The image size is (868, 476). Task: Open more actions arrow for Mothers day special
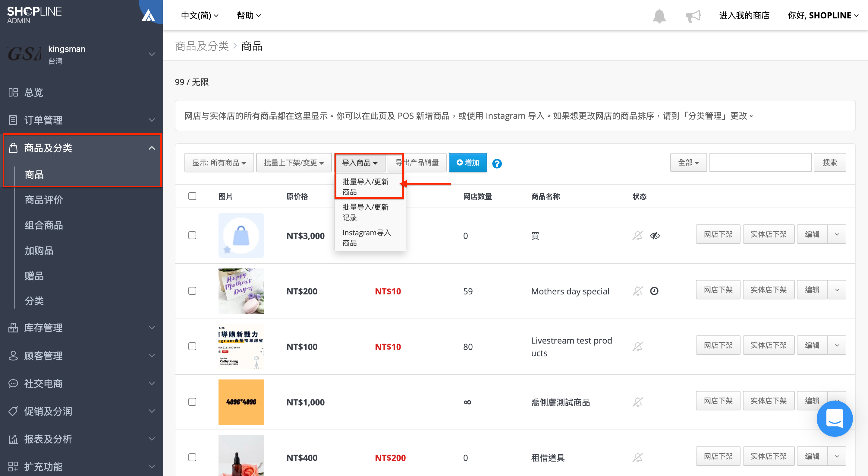pyautogui.click(x=837, y=290)
